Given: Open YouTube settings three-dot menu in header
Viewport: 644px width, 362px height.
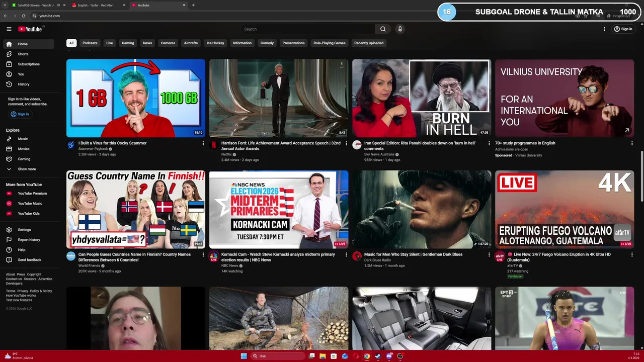Looking at the screenshot, I should point(604,29).
